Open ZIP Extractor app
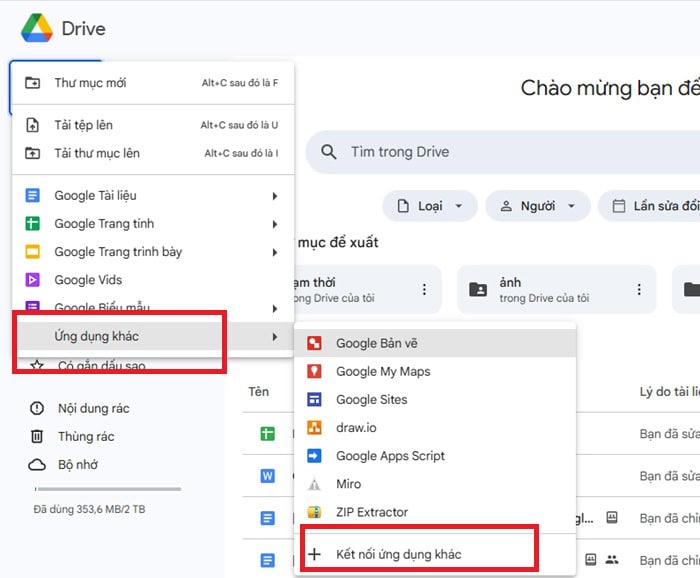Image resolution: width=700 pixels, height=578 pixels. pos(371,512)
